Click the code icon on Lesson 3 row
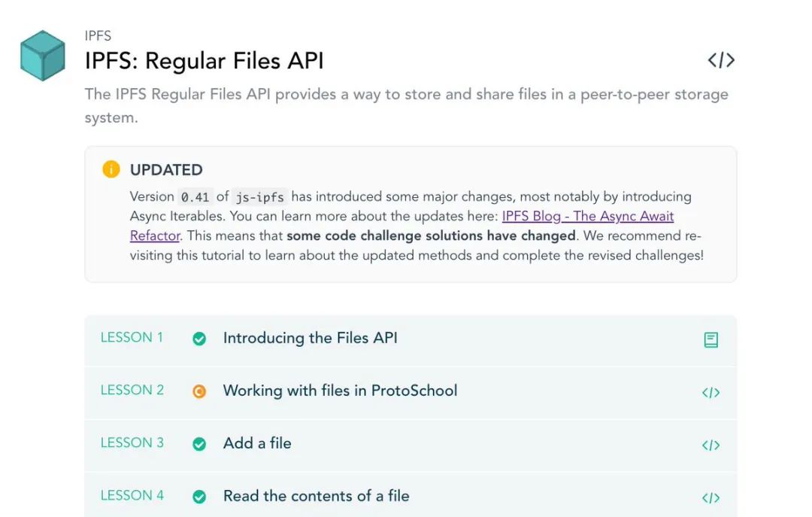Image resolution: width=812 pixels, height=517 pixels. coord(711,445)
